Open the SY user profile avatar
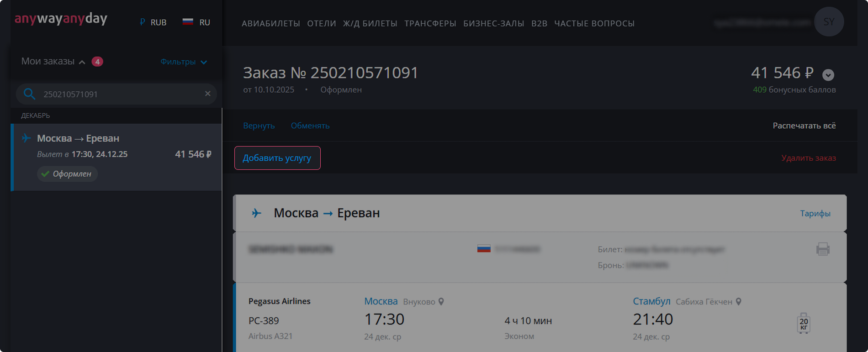 [829, 22]
